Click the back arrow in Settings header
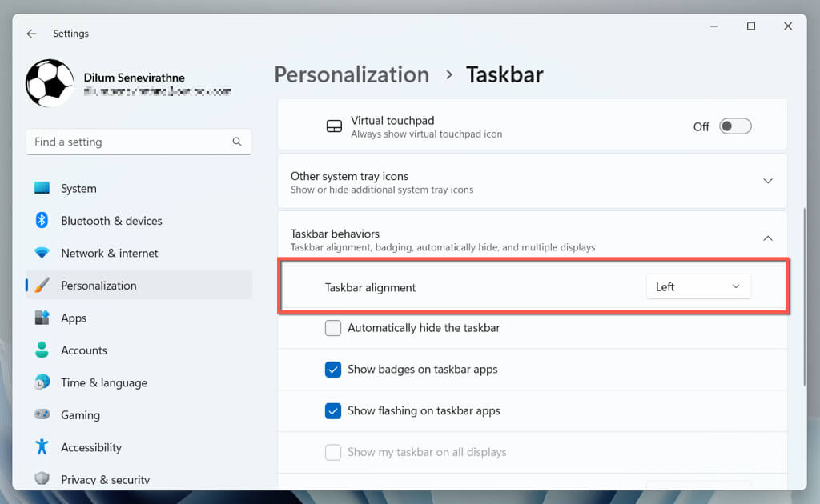 (x=31, y=34)
